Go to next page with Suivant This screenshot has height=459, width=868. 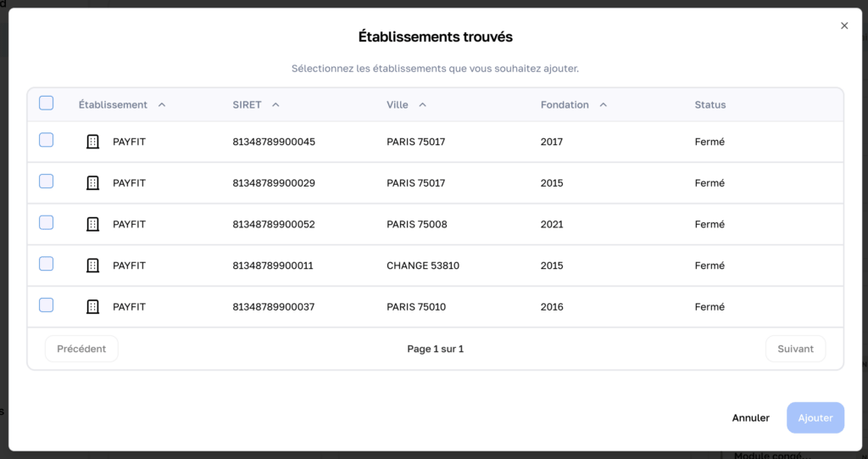point(794,349)
